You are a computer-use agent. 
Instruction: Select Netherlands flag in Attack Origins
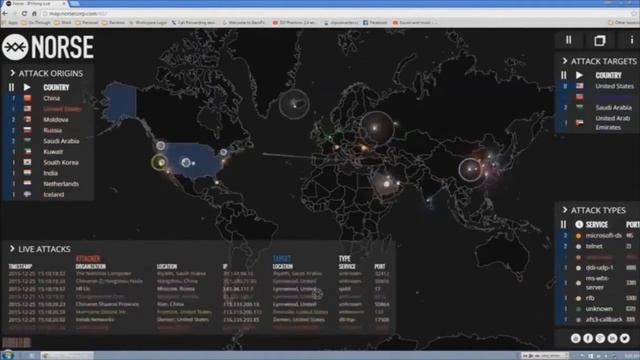(x=27, y=184)
